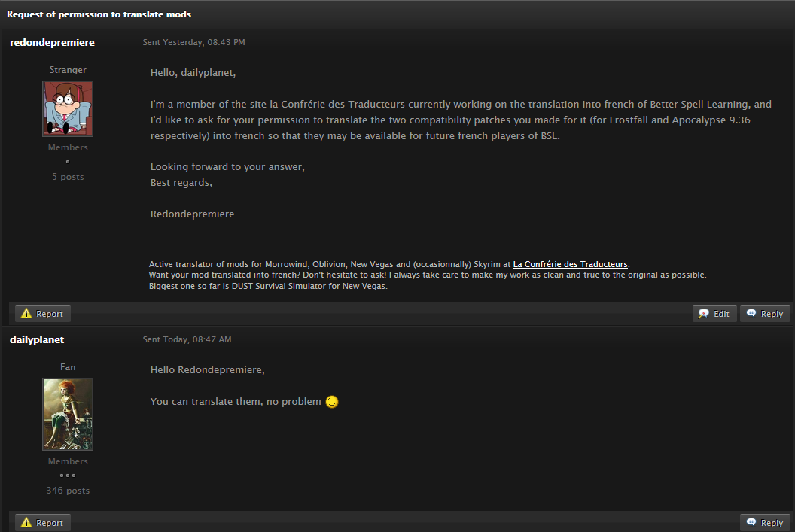The height and width of the screenshot is (532, 795).
Task: Click the Report text on redondepremiere's message
Action: (x=50, y=314)
